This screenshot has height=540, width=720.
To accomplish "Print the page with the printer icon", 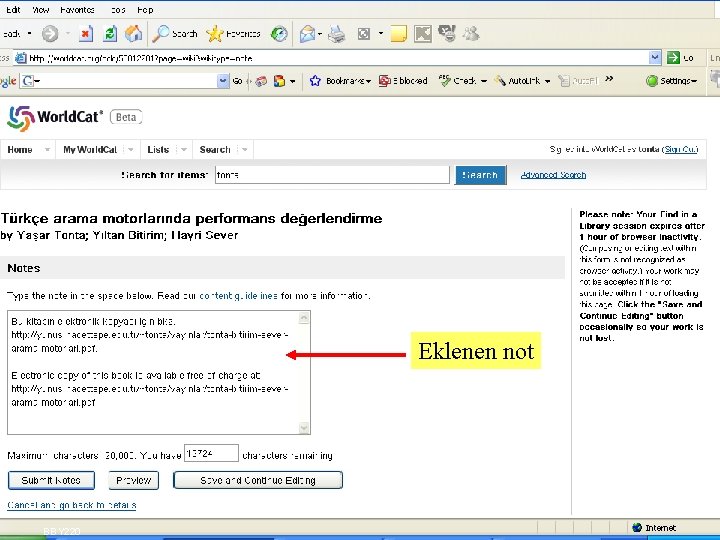I will tap(337, 34).
